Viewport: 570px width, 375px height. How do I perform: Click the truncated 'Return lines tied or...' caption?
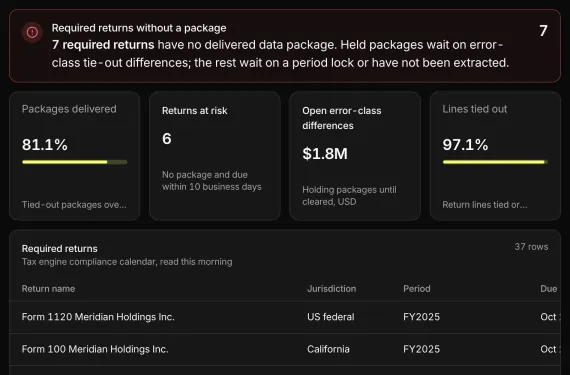click(485, 205)
